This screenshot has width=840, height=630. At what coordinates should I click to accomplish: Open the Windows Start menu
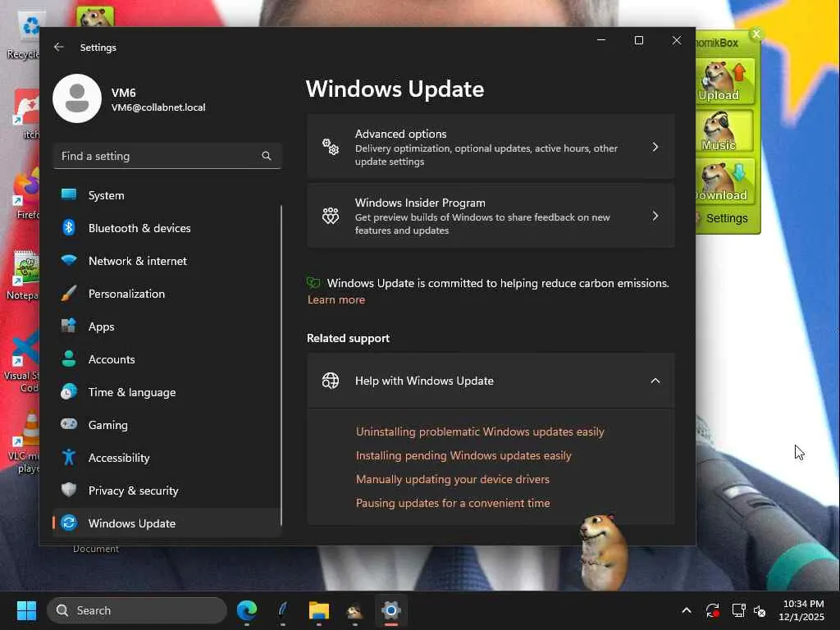(x=26, y=610)
